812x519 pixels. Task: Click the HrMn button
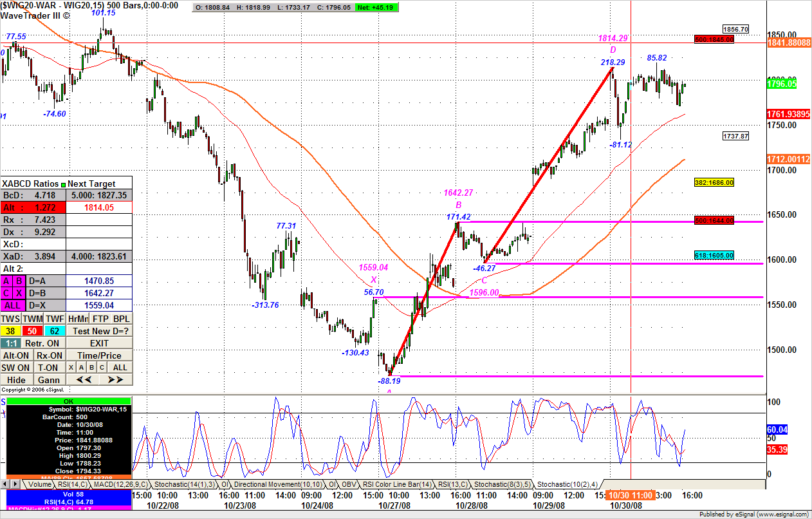(77, 319)
